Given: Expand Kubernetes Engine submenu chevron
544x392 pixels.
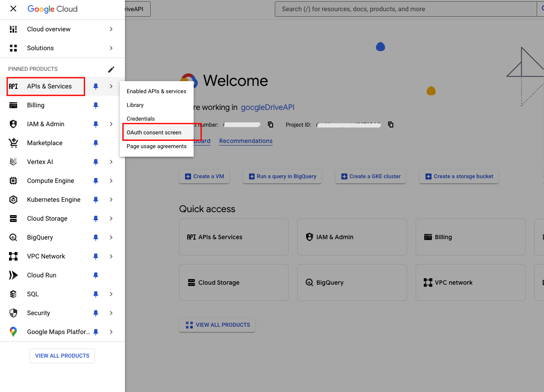Looking at the screenshot, I should pos(111,200).
